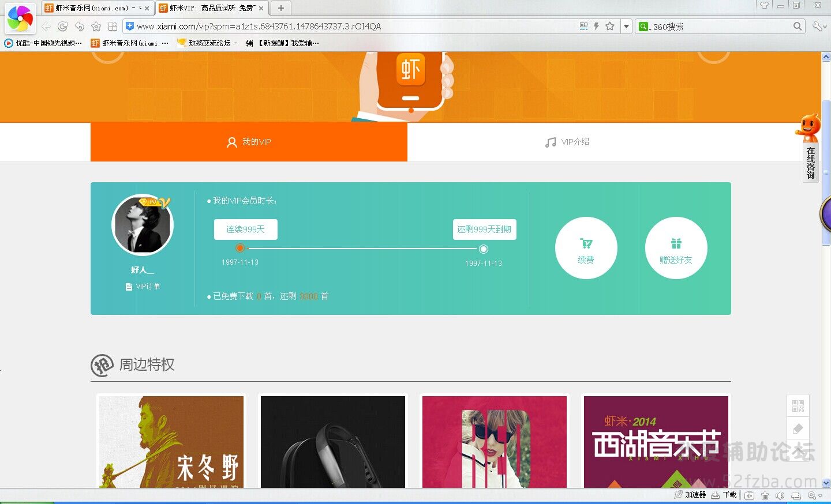Open the 加速器 rocket in status bar
Screen dimensions: 831x504
point(690,495)
